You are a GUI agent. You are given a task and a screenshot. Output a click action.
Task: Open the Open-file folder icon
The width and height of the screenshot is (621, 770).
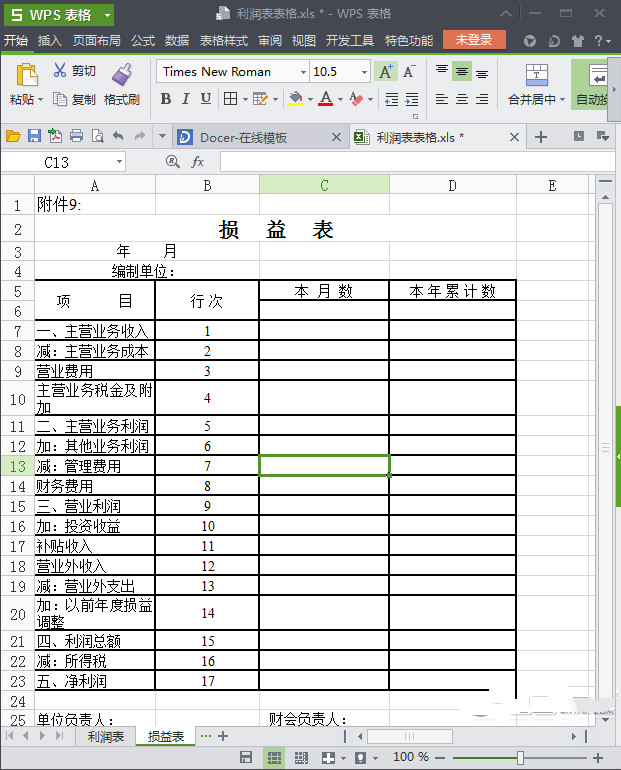point(13,136)
